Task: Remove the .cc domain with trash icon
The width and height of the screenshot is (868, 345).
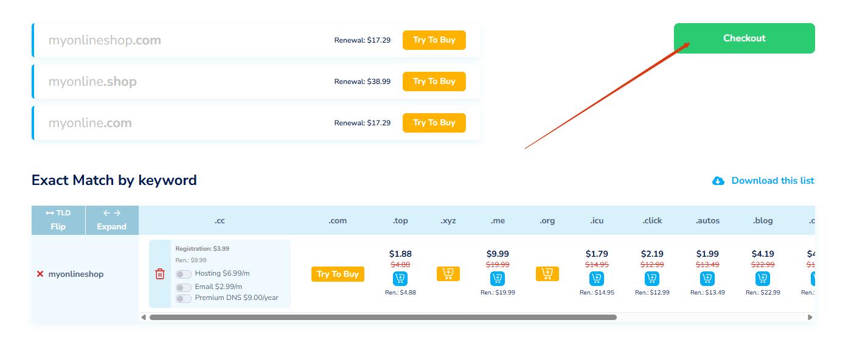Action: [x=160, y=274]
